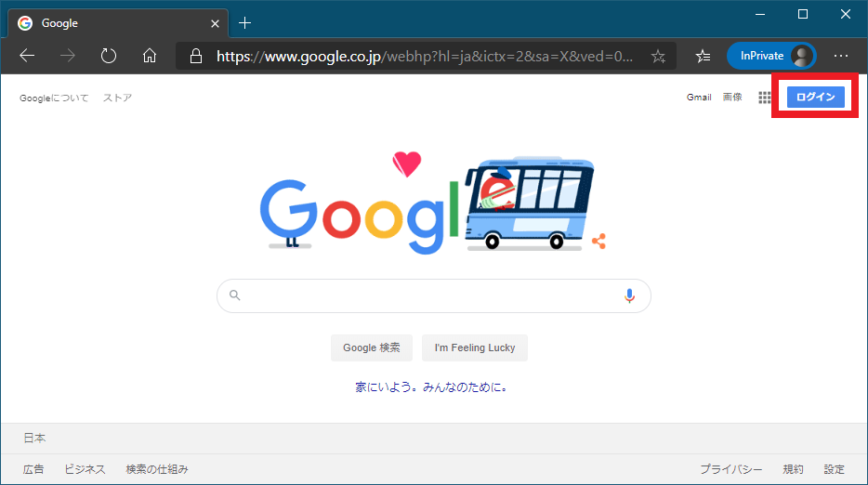868x485 pixels.
Task: Reload the current Google page
Action: click(109, 56)
